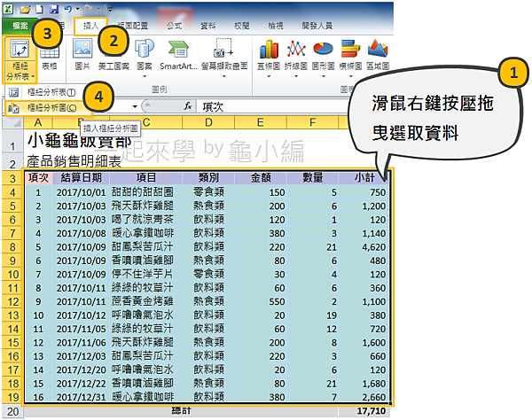Save the workbook with the floppy icon
This screenshot has width=532, height=420.
(x=54, y=9)
